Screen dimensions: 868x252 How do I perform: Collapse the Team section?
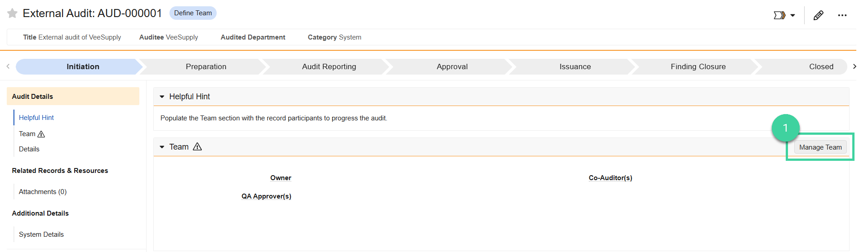(162, 147)
